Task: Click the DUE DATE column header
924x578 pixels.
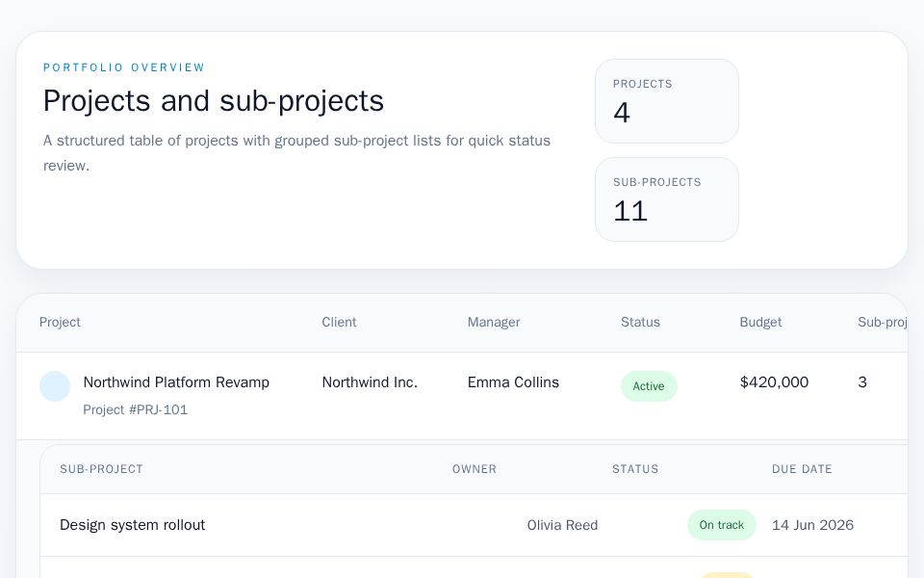Action: pyautogui.click(x=802, y=469)
